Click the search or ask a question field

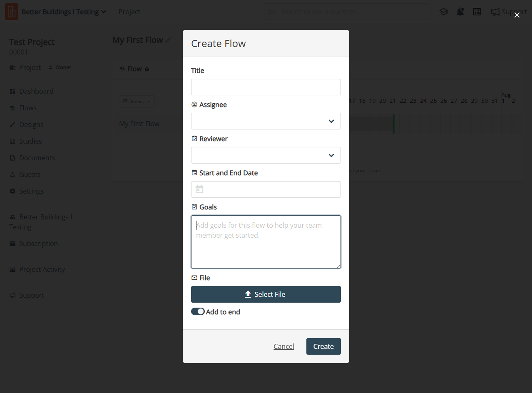tap(347, 12)
